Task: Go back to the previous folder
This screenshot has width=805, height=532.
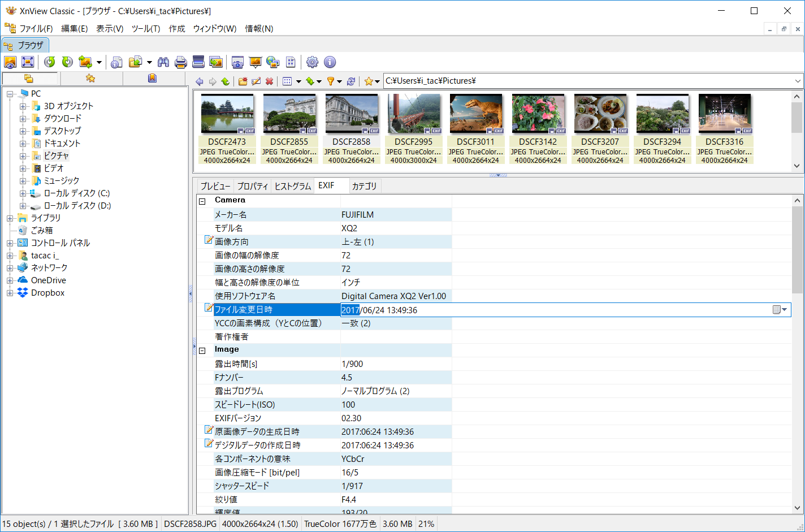Action: [x=199, y=81]
